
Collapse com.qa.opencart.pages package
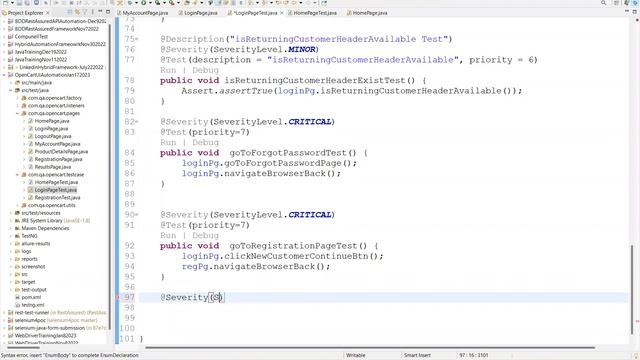point(18,113)
